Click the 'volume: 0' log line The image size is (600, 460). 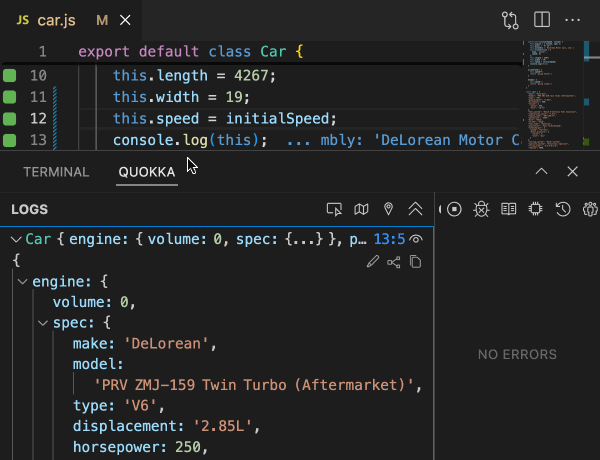(94, 302)
